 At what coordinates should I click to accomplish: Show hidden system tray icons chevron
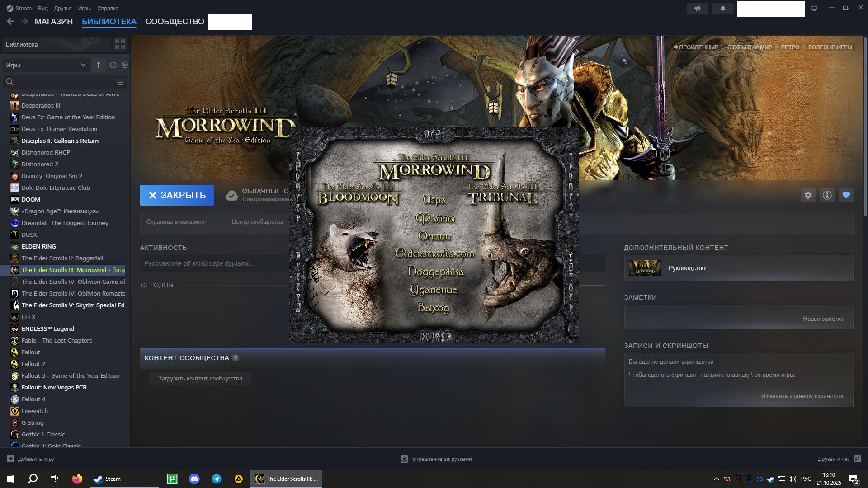tap(716, 479)
